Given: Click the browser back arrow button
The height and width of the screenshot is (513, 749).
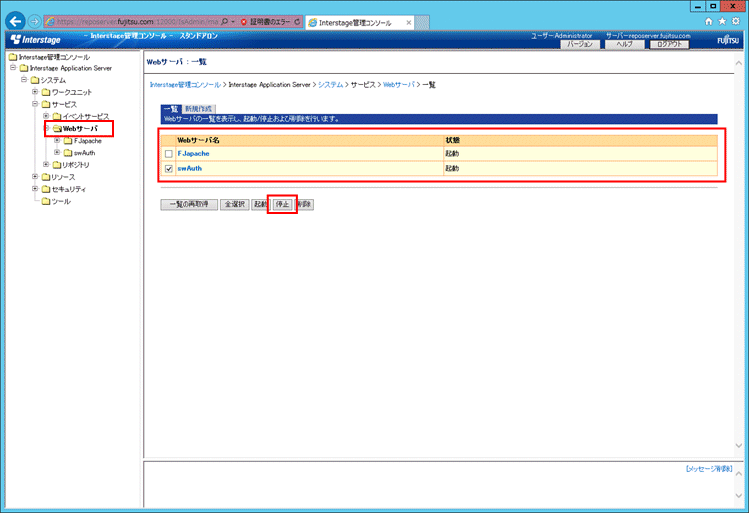Looking at the screenshot, I should (15, 21).
